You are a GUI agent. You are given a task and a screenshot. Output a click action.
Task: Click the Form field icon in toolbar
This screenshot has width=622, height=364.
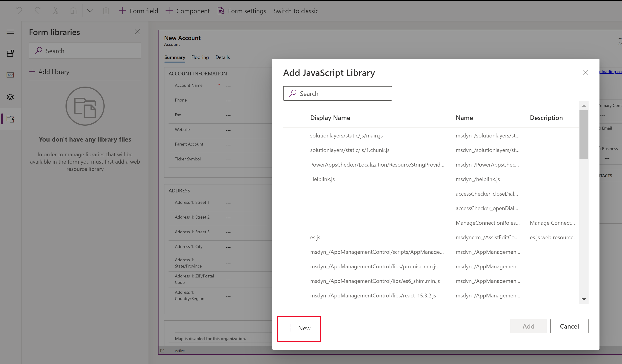pos(139,11)
